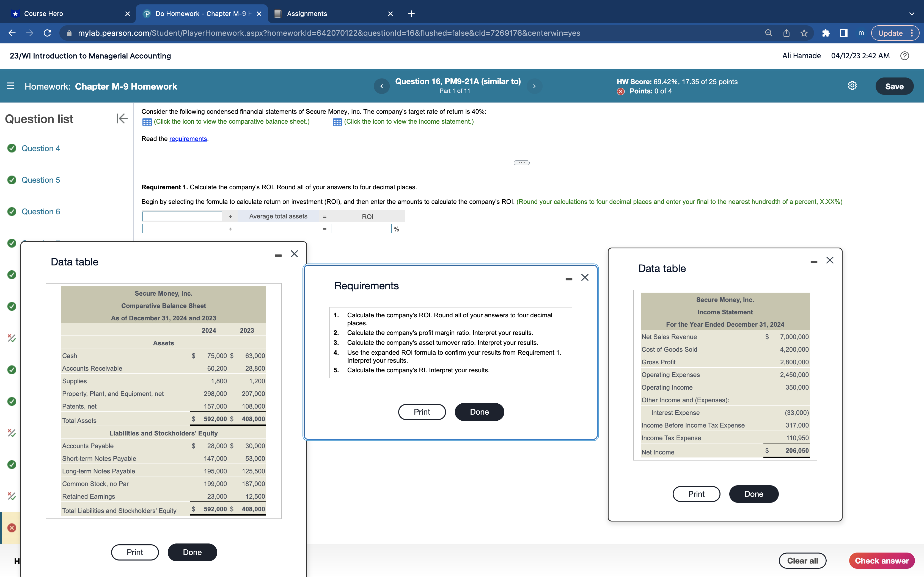This screenshot has width=924, height=577.
Task: Select Question 5 in the question list
Action: pyautogui.click(x=40, y=180)
